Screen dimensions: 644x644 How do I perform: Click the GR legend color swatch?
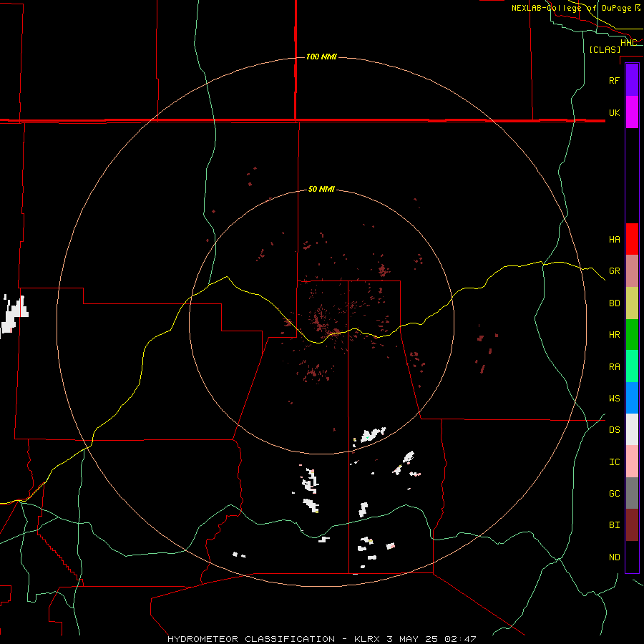point(632,271)
